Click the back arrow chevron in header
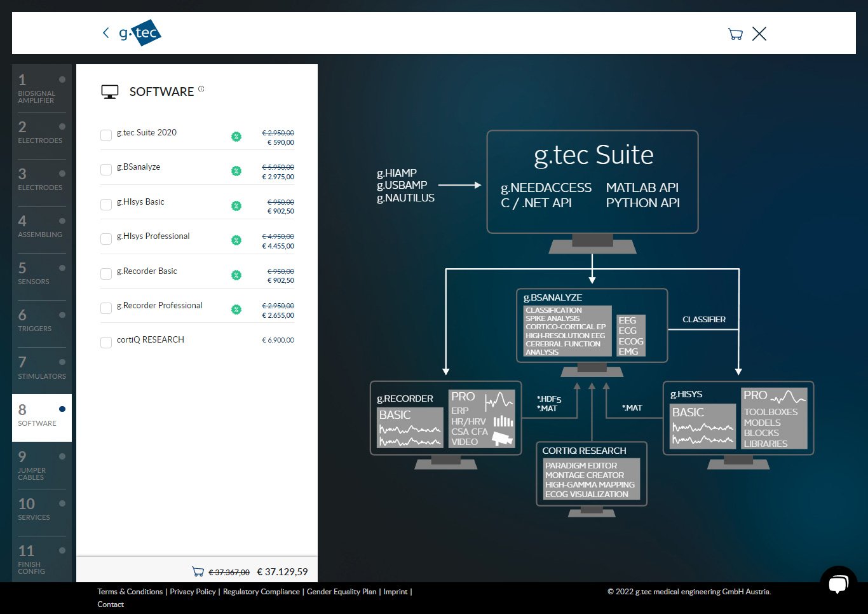 tap(105, 33)
